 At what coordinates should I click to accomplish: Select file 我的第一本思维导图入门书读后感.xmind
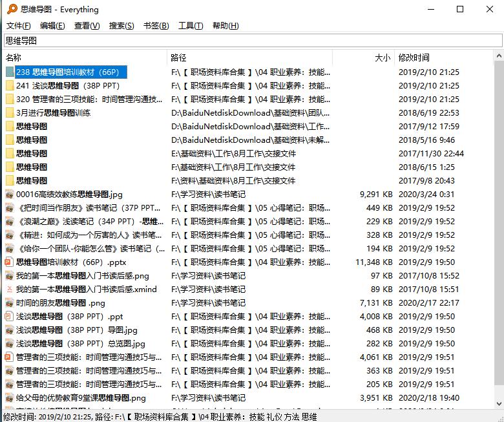tap(87, 290)
